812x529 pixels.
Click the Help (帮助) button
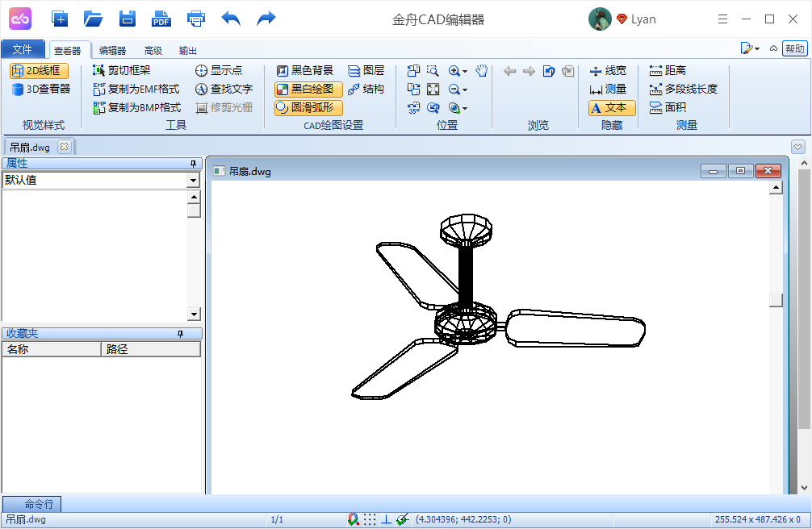point(795,49)
